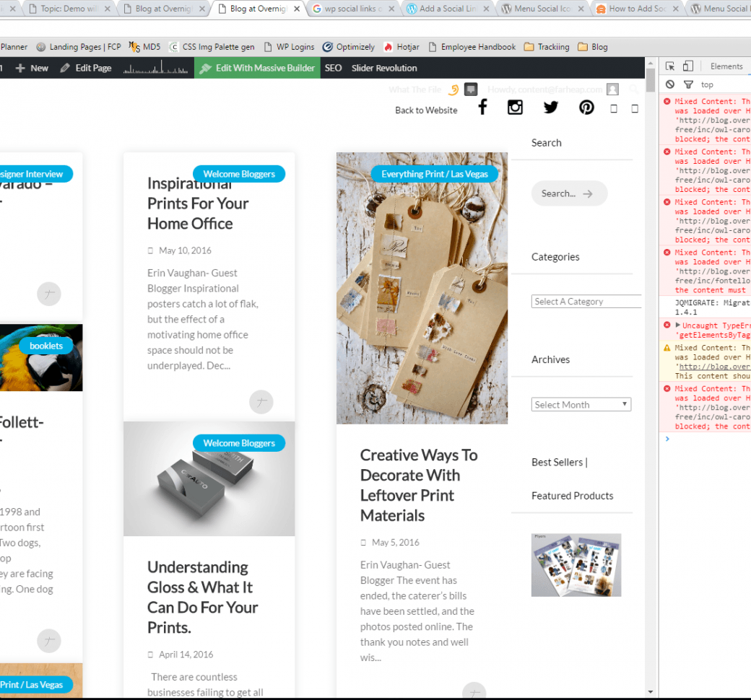Open the Employee Handbook bookmark
The height and width of the screenshot is (700, 751).
[x=472, y=47]
